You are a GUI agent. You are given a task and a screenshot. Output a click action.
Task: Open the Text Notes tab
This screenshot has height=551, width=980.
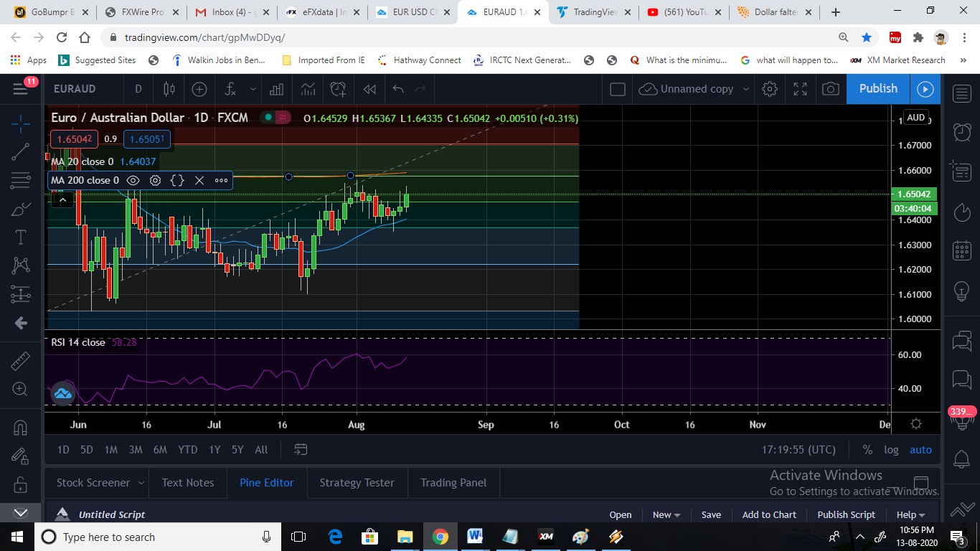pos(188,483)
